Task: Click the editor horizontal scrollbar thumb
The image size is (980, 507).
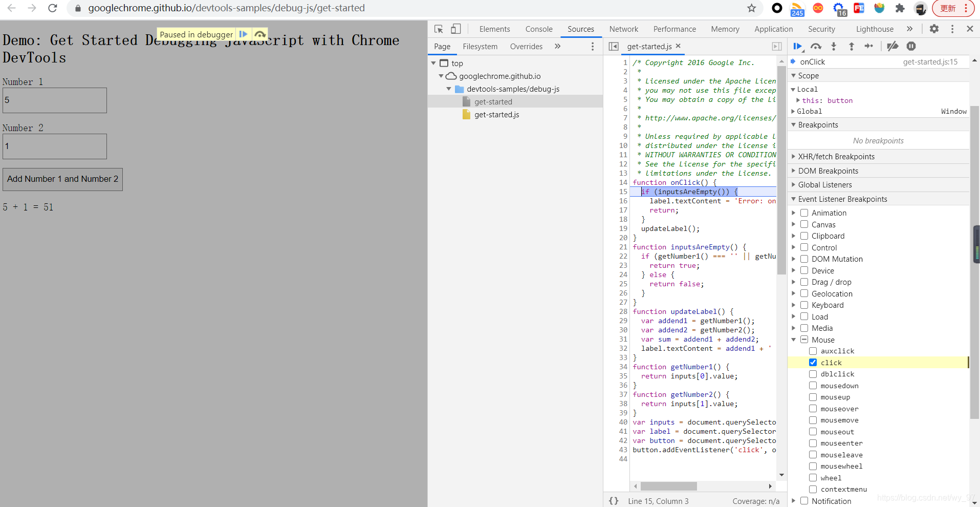Action: 668,486
